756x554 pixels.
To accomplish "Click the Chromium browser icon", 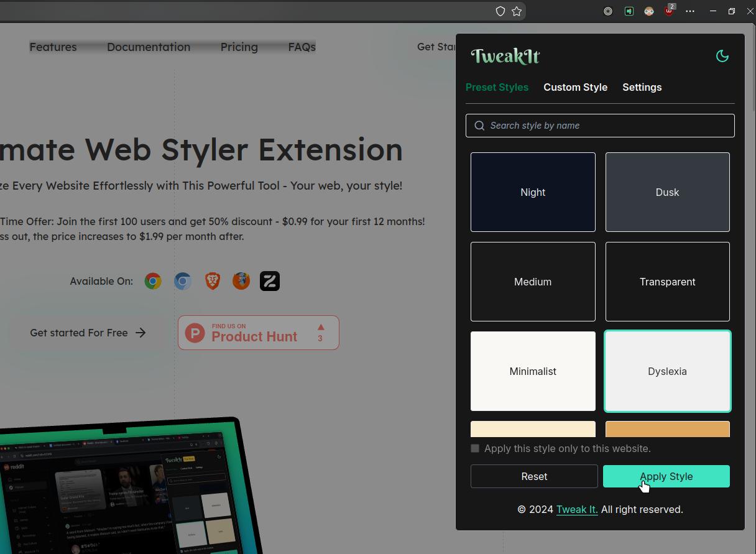I will pyautogui.click(x=183, y=282).
